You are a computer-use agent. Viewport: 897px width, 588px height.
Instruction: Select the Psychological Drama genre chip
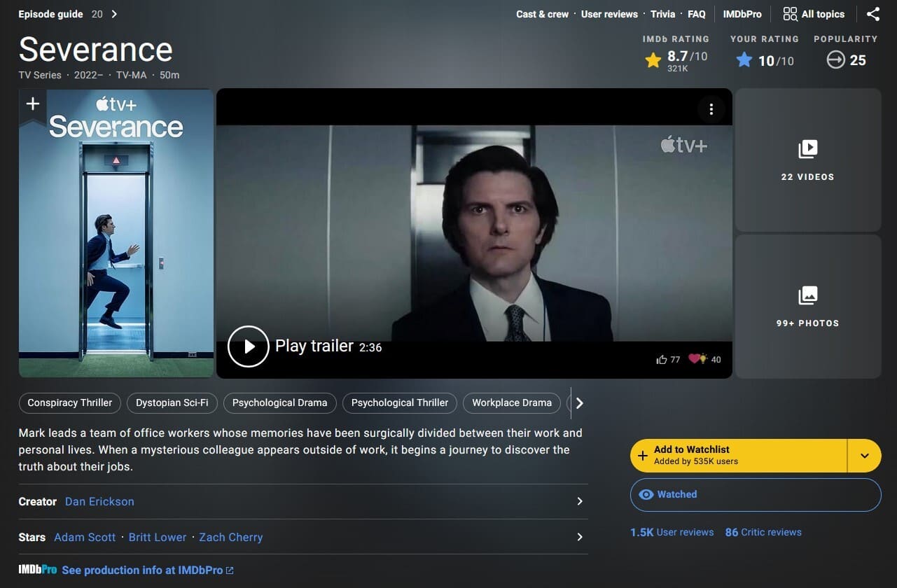pos(279,402)
